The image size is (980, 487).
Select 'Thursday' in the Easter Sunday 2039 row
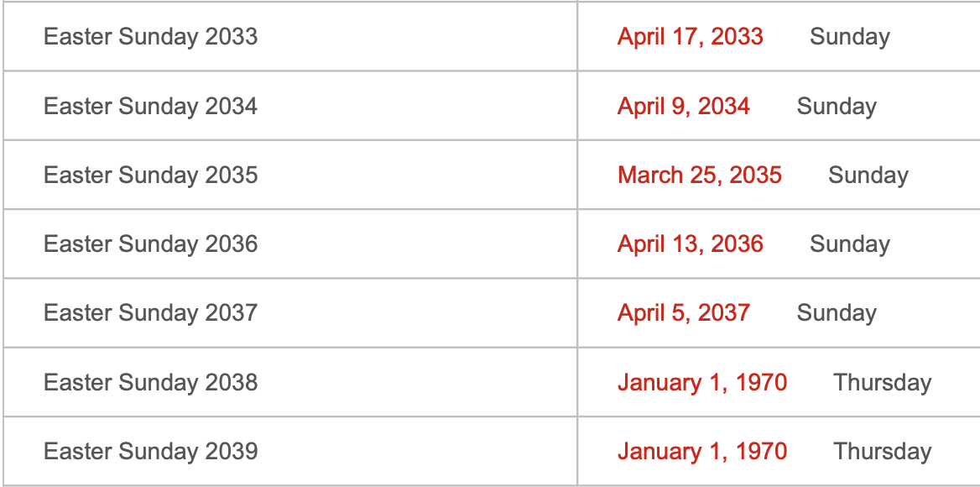883,452
